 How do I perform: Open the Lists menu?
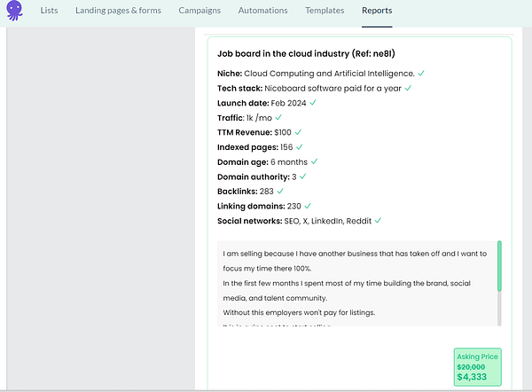pyautogui.click(x=49, y=11)
